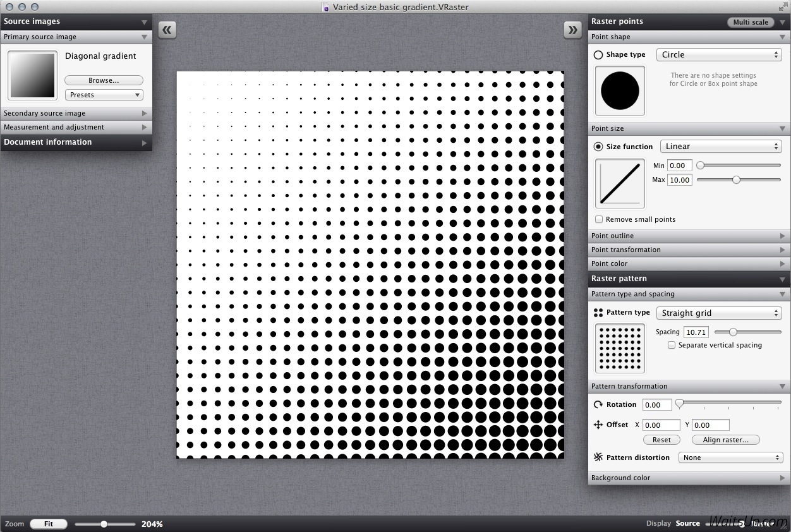Switch display to Source
791x532 pixels.
[x=687, y=523]
